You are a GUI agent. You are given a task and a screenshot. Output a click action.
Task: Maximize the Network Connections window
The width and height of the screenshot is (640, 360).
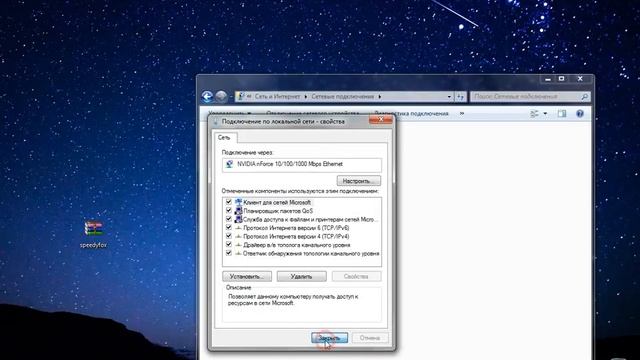562,79
